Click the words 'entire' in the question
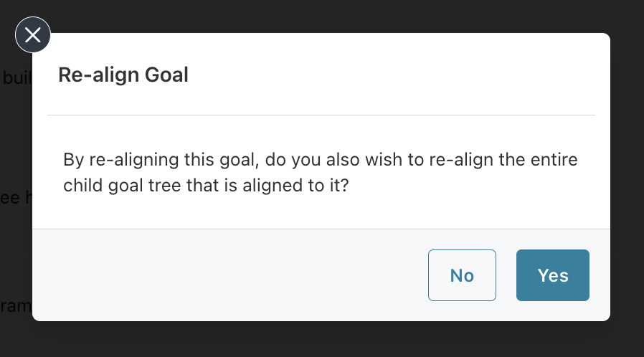644x357 pixels. pyautogui.click(x=556, y=159)
